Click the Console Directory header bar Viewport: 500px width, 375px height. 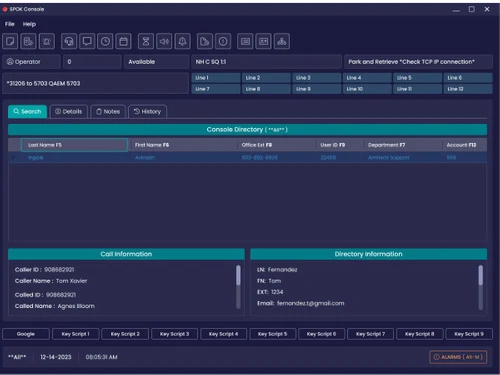pyautogui.click(x=247, y=130)
